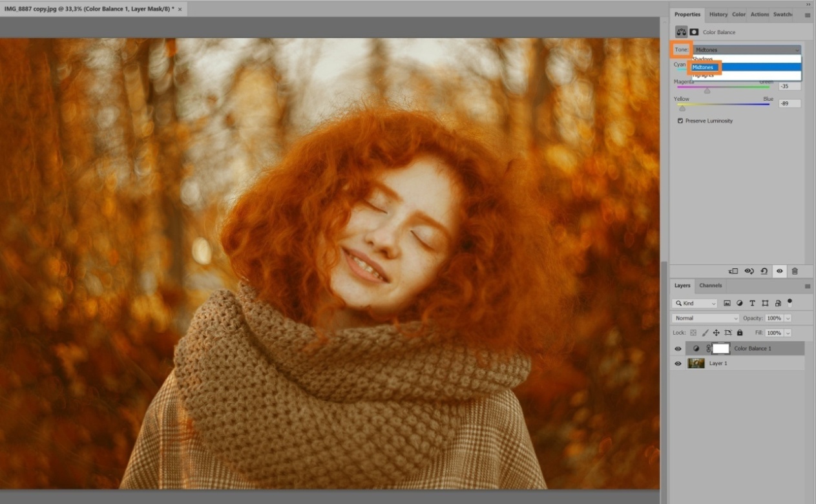Choose Shadows from Tone list
This screenshot has width=816, height=504.
point(746,59)
